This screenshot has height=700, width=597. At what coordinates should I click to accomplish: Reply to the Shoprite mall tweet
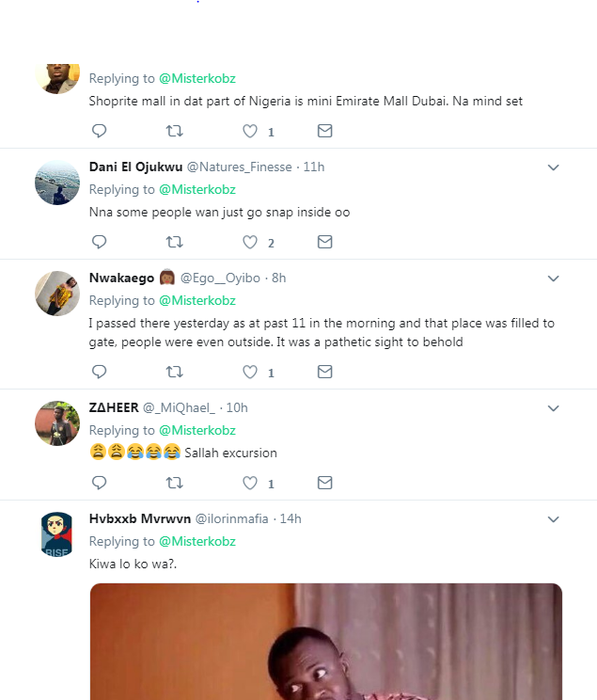click(x=100, y=131)
